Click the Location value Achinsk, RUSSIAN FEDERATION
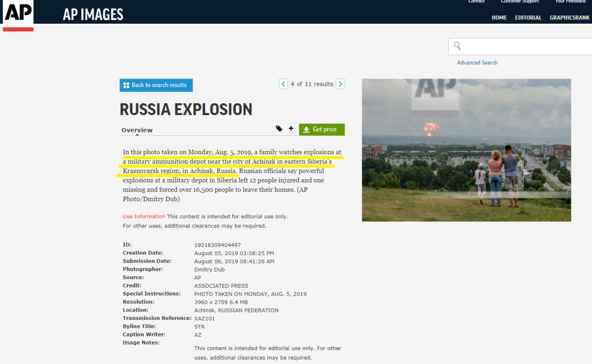 click(x=236, y=310)
